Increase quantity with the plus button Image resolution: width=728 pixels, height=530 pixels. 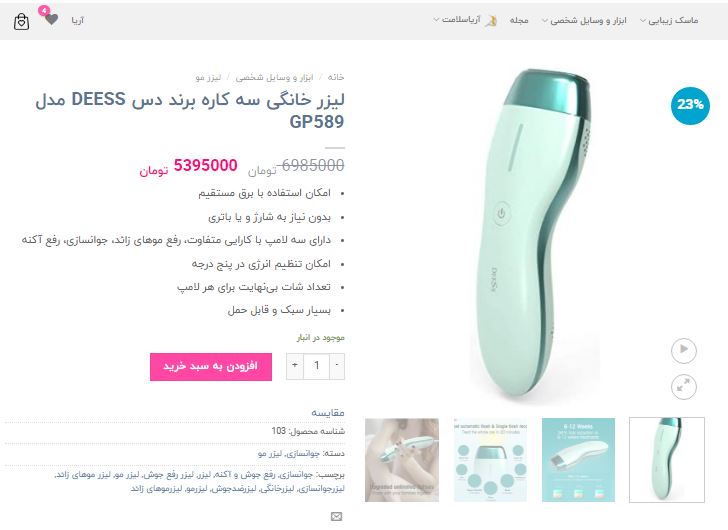click(x=295, y=366)
